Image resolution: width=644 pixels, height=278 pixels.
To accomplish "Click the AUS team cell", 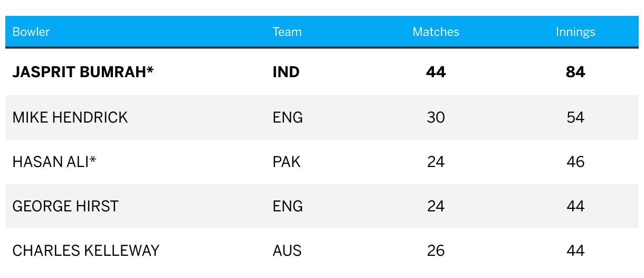I will [287, 251].
